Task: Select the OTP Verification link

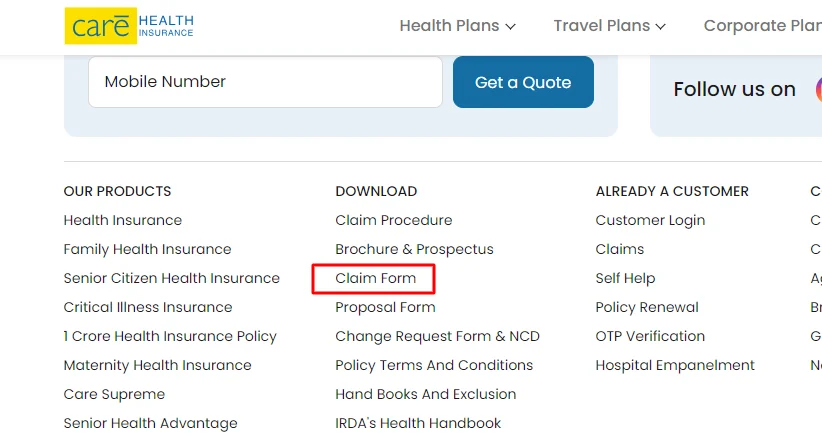Action: pos(650,336)
